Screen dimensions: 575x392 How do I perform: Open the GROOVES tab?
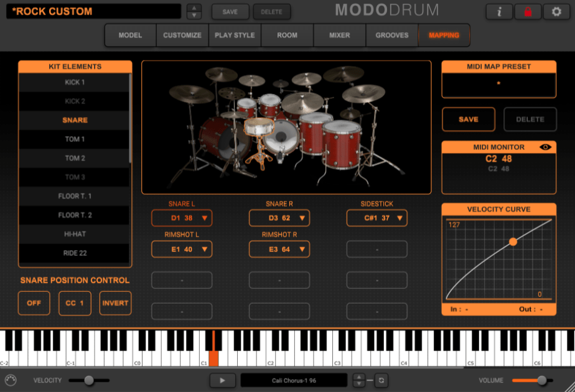(x=392, y=35)
